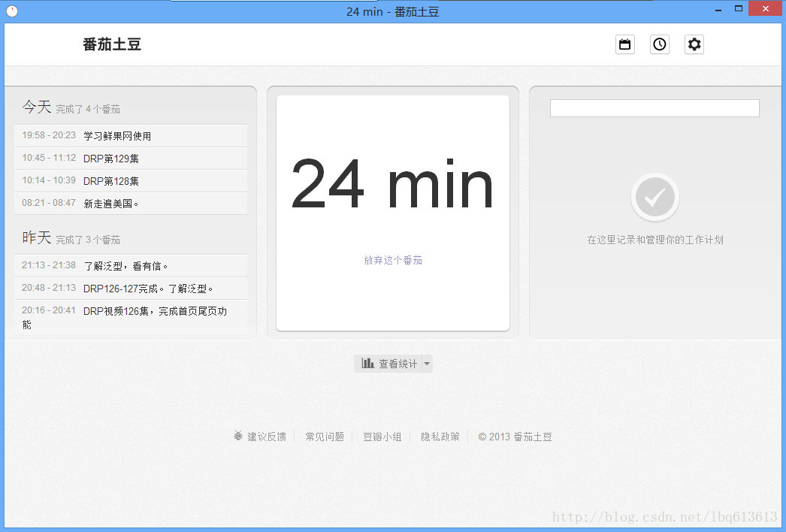Select the 了解泛型，看有信 entry

pyautogui.click(x=131, y=266)
